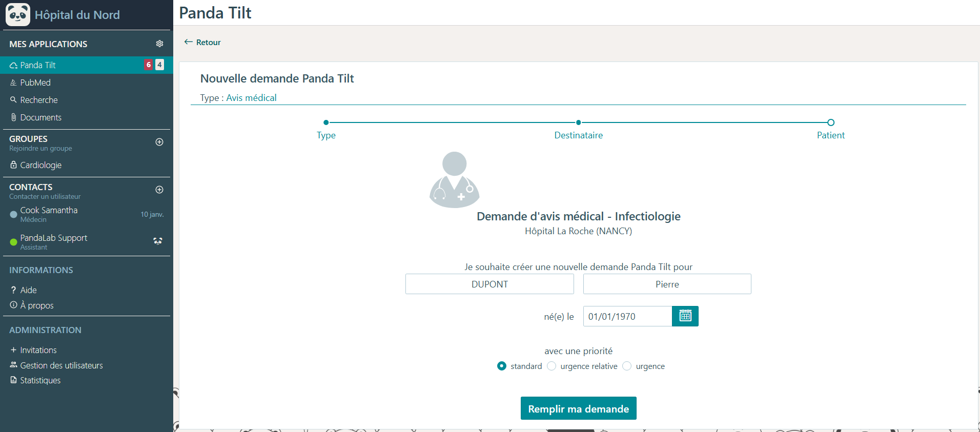
Task: Click the birth date input field
Action: (x=627, y=316)
